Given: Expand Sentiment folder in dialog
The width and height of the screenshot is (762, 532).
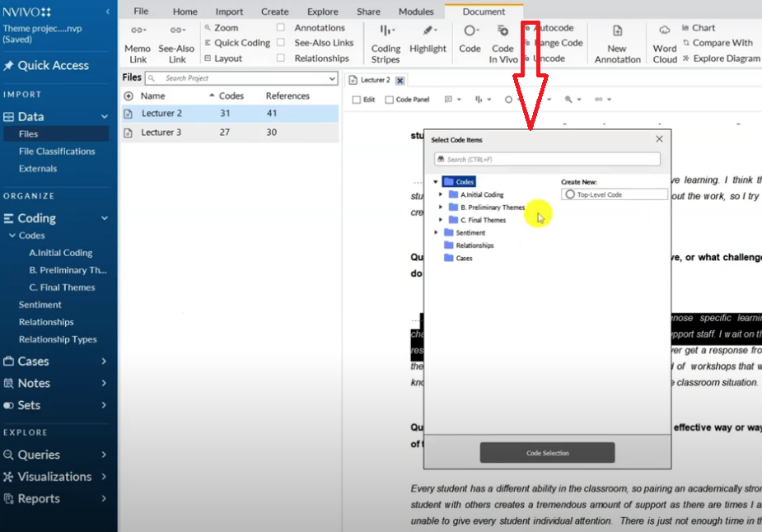Looking at the screenshot, I should tap(436, 232).
